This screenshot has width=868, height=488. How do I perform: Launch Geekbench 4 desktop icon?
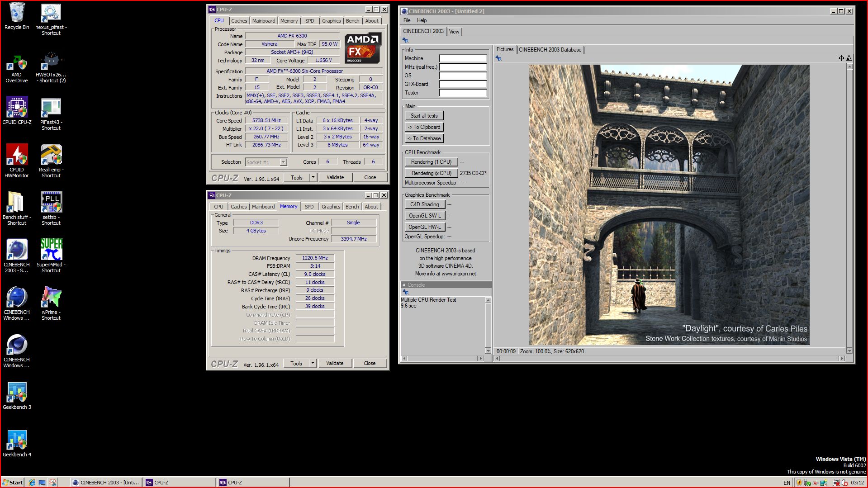(x=17, y=443)
